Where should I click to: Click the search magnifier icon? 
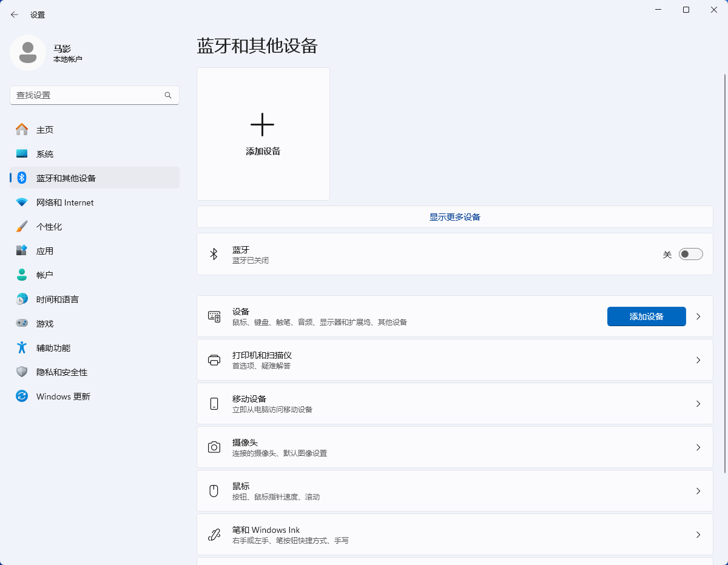coord(168,95)
